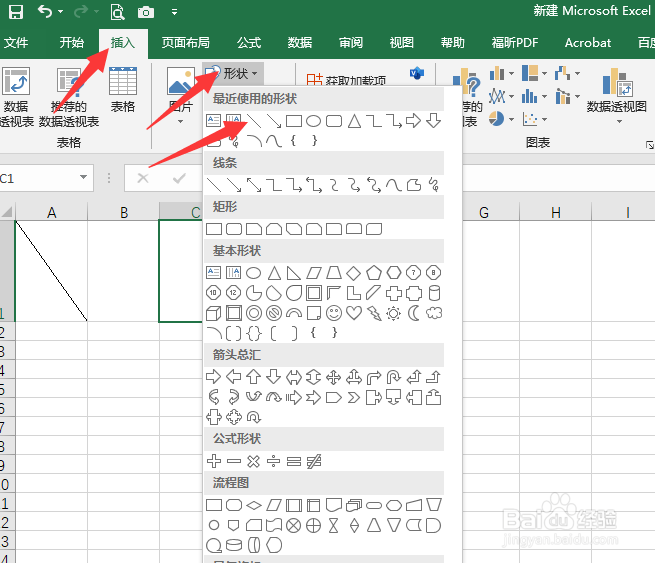The width and height of the screenshot is (655, 563).
Task: Pick the right triangle in 基本形状
Action: (x=294, y=273)
